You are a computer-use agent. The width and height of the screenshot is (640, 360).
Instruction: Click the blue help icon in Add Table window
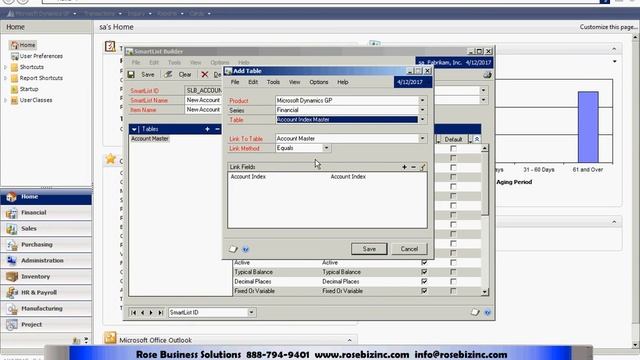click(x=246, y=249)
